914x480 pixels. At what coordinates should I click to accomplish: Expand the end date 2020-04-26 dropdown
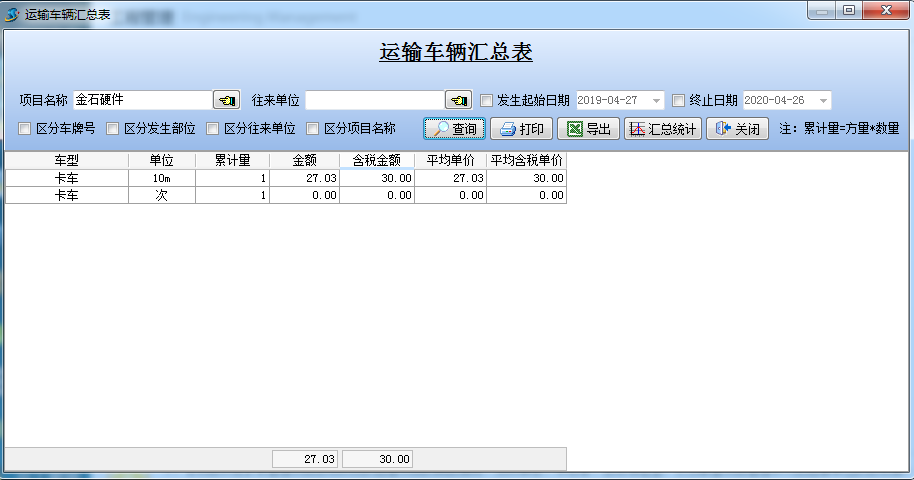point(823,100)
